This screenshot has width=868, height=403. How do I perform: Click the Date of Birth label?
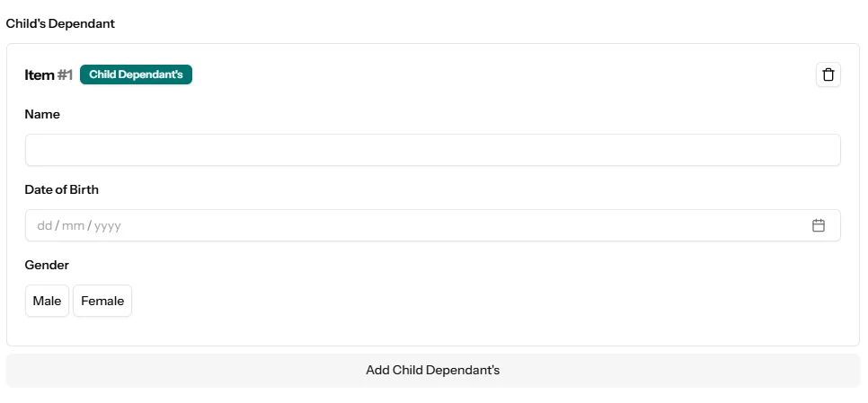tap(62, 189)
